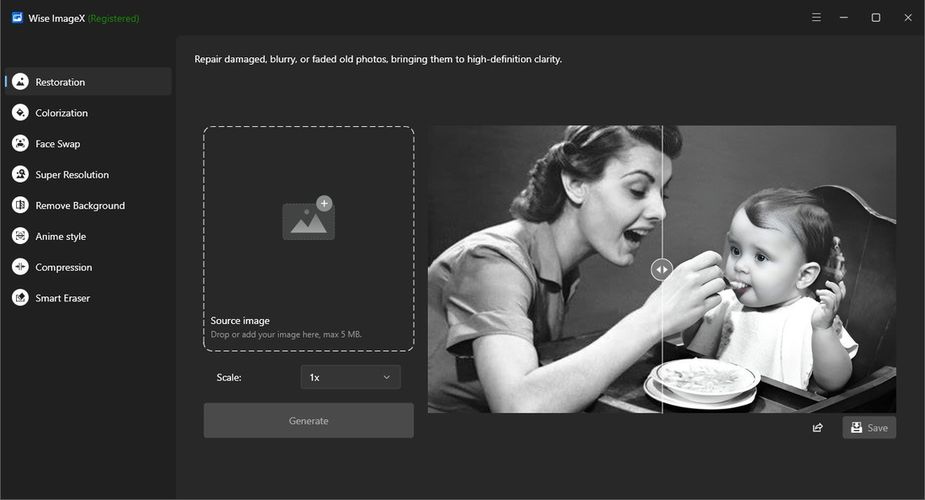Expand the Scale 1x dropdown

[x=350, y=377]
